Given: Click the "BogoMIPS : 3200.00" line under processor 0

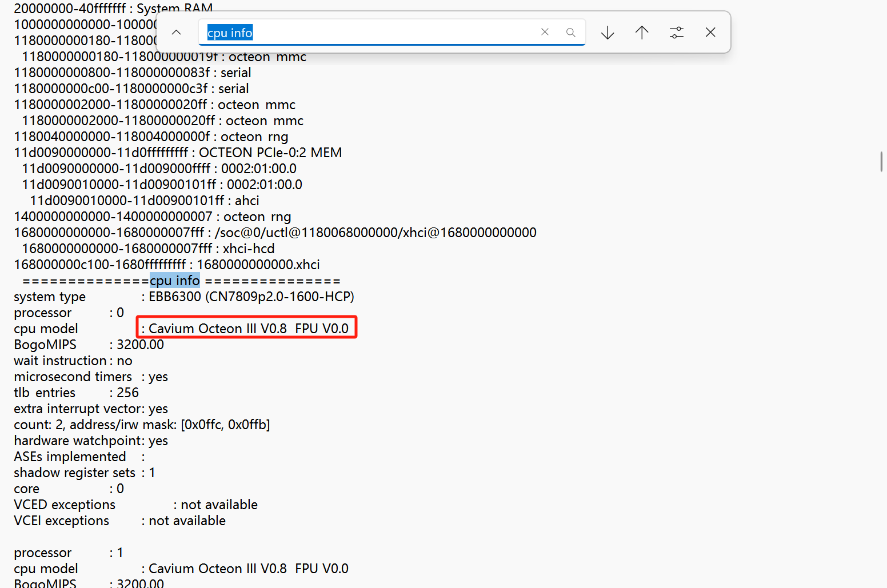Looking at the screenshot, I should tap(89, 345).
